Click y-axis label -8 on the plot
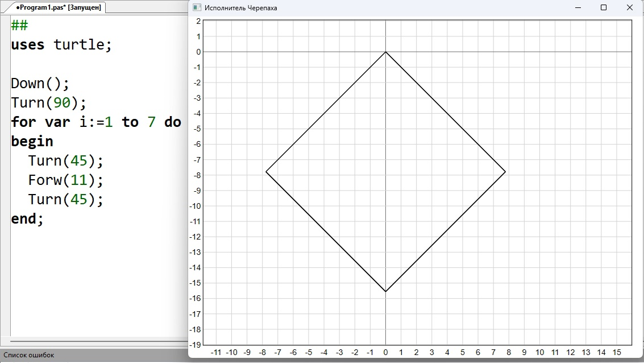This screenshot has width=644, height=363. 197,175
